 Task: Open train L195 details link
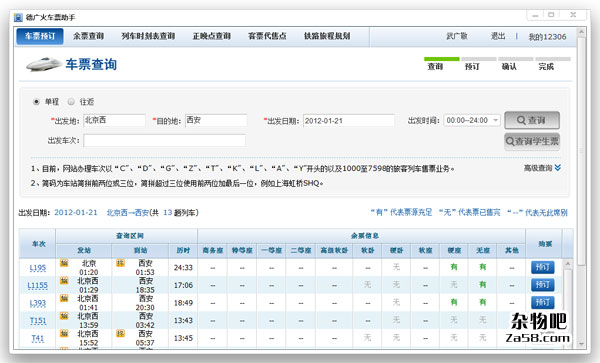coord(38,268)
